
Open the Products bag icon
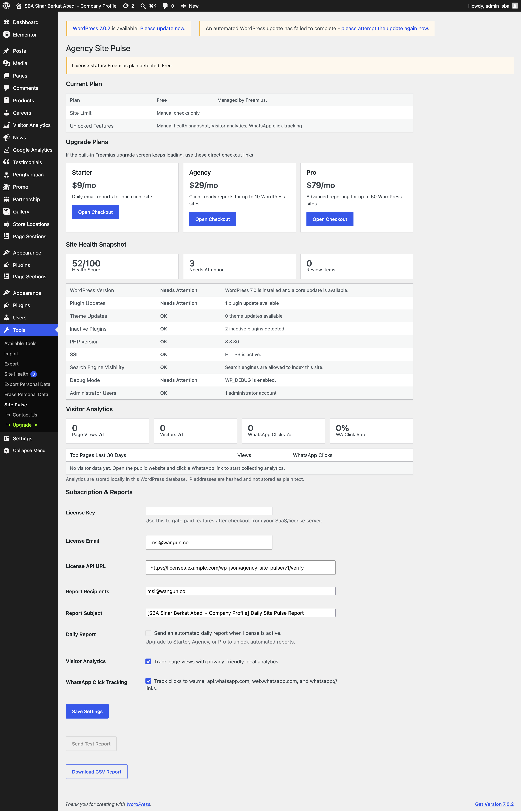7,100
